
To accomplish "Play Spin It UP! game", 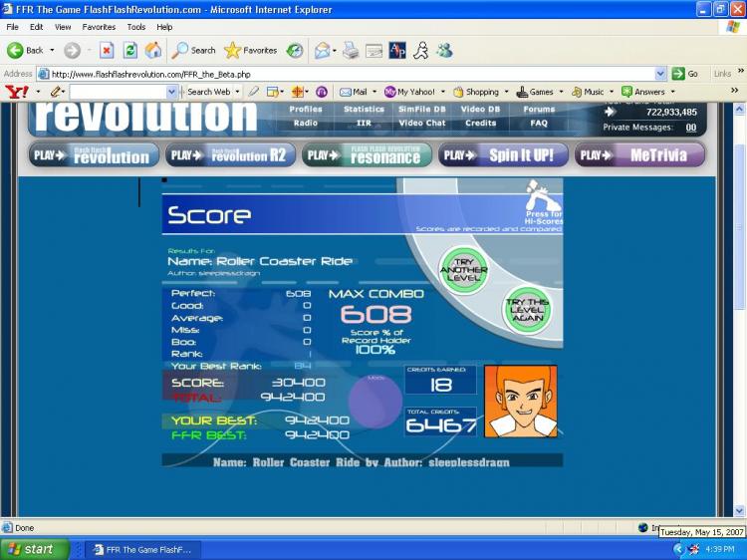I will (503, 155).
